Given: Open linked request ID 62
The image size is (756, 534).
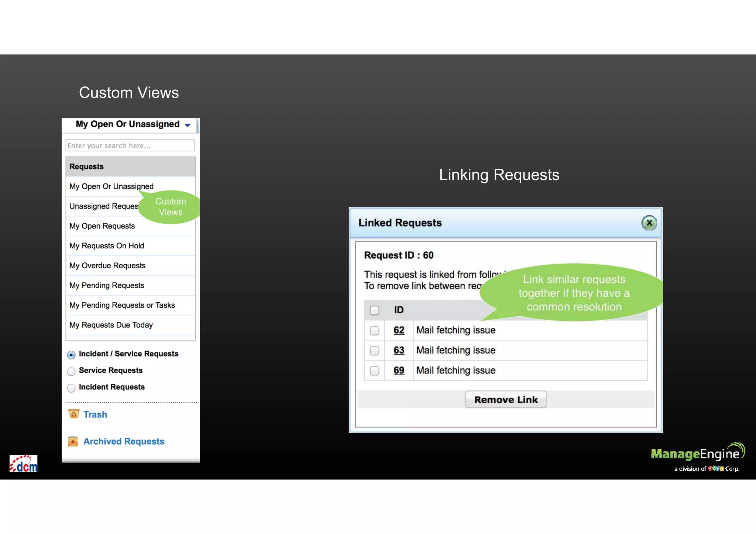Looking at the screenshot, I should tap(399, 330).
